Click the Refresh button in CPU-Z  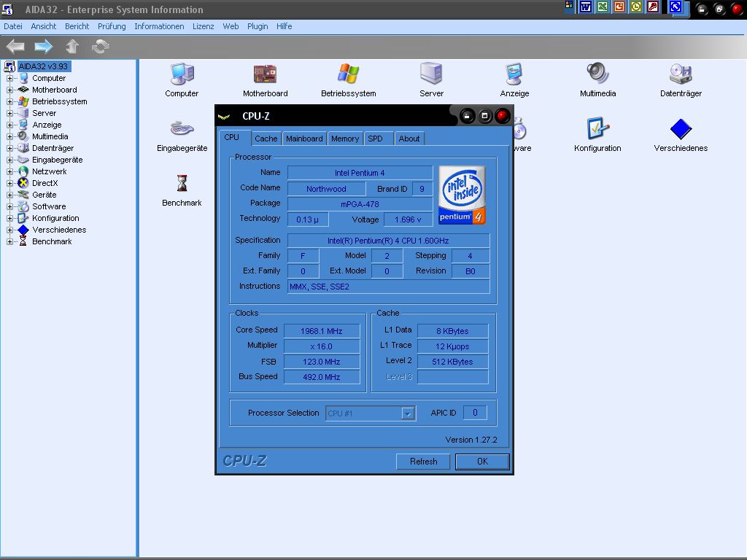click(423, 462)
